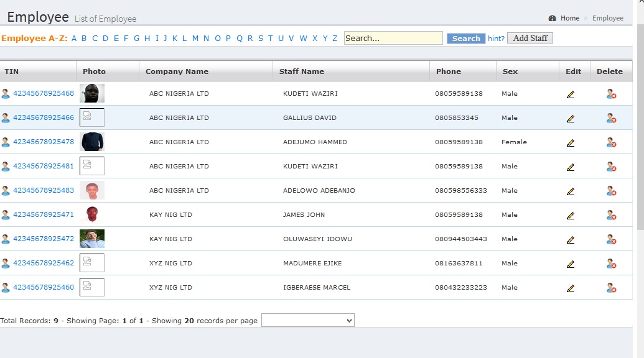Click photo thumbnail of OLUWASEYI IDOWU
This screenshot has height=358, width=644.
point(92,239)
